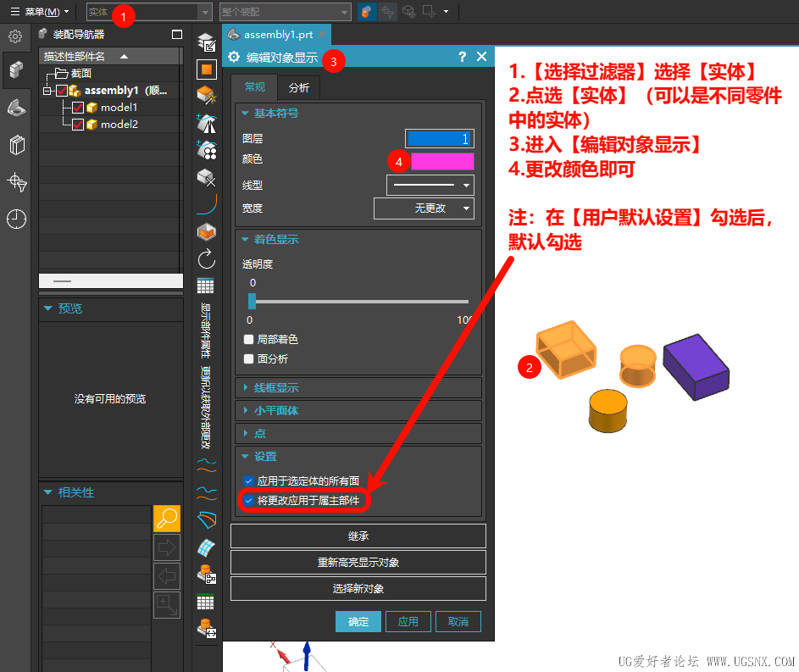
Task: Collapse the 基本符号 section
Action: [245, 113]
